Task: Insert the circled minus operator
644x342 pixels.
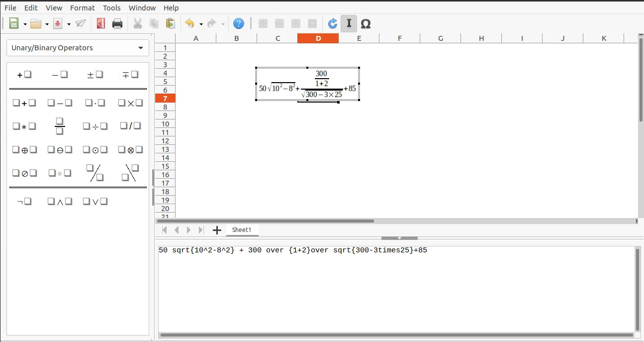Action: [x=60, y=150]
